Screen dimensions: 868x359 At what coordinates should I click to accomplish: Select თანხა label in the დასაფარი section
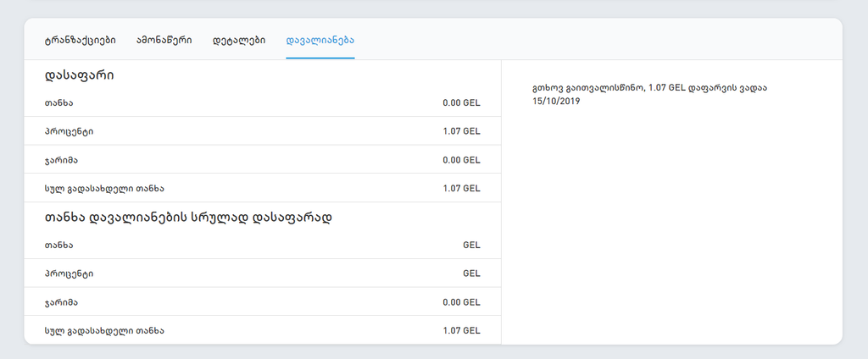pos(58,103)
